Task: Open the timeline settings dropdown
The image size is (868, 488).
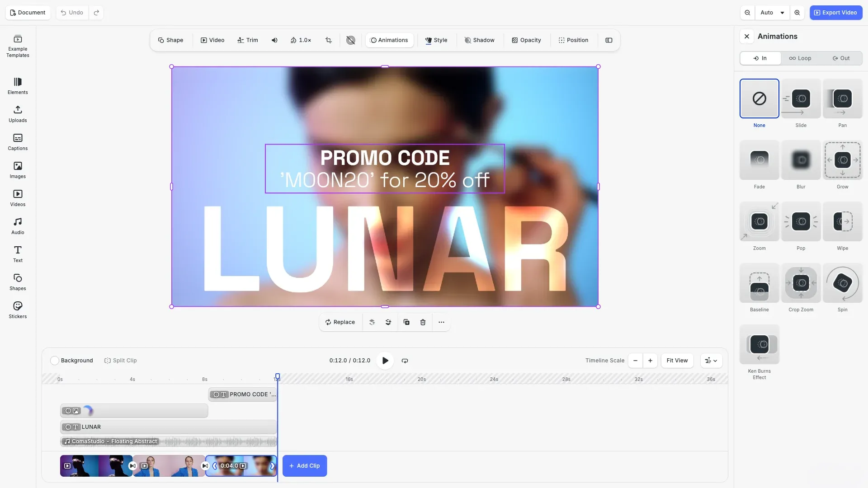Action: 711,361
